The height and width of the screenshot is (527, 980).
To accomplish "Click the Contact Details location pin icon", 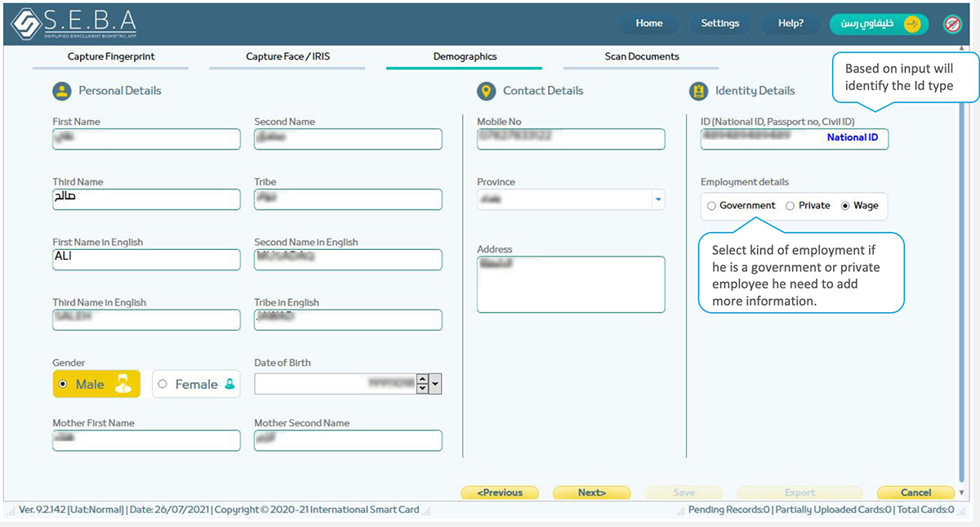I will (486, 91).
